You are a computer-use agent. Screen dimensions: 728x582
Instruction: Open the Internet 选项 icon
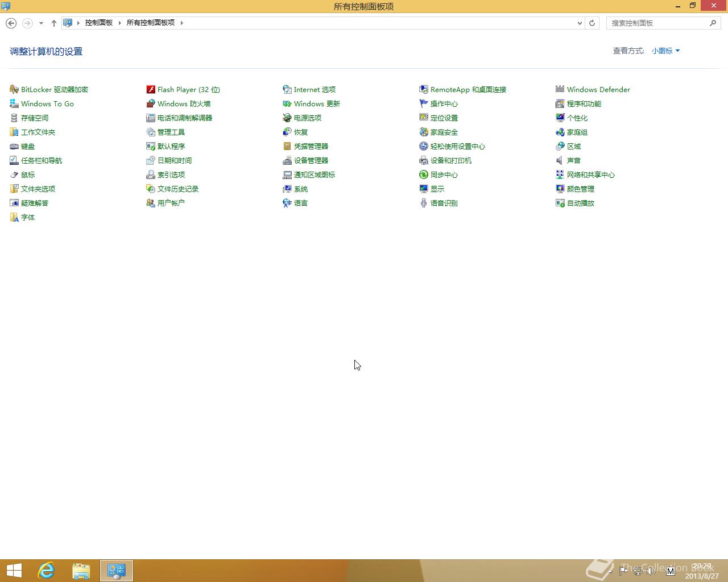click(x=287, y=89)
